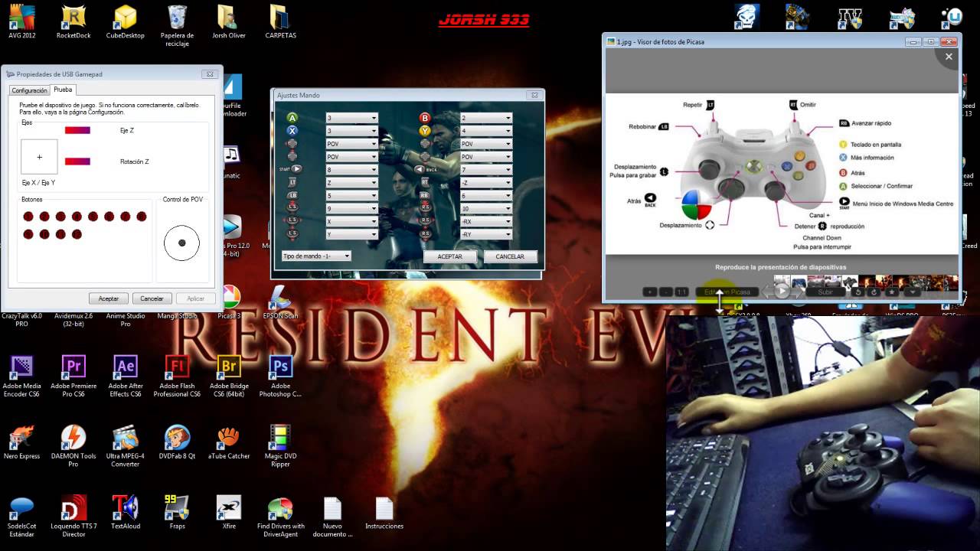Open RB bumper mapping dropdown
Viewport: 980px width, 551px height.
486,196
